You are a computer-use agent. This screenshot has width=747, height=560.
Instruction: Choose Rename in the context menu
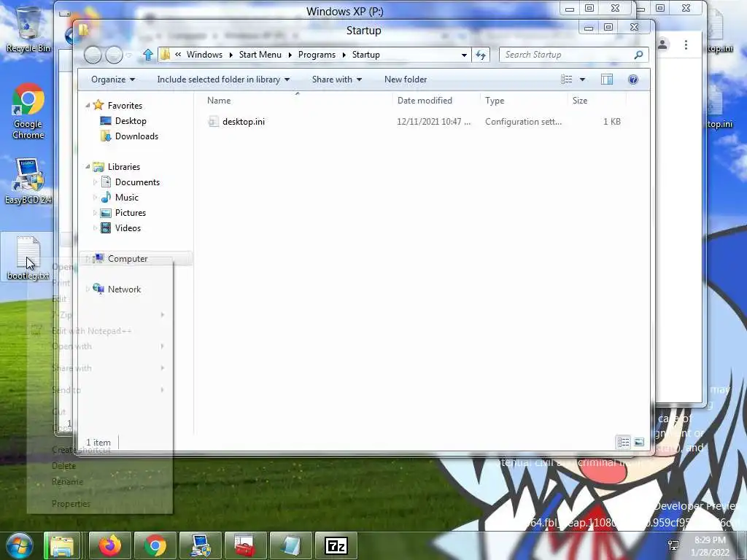[99, 481]
